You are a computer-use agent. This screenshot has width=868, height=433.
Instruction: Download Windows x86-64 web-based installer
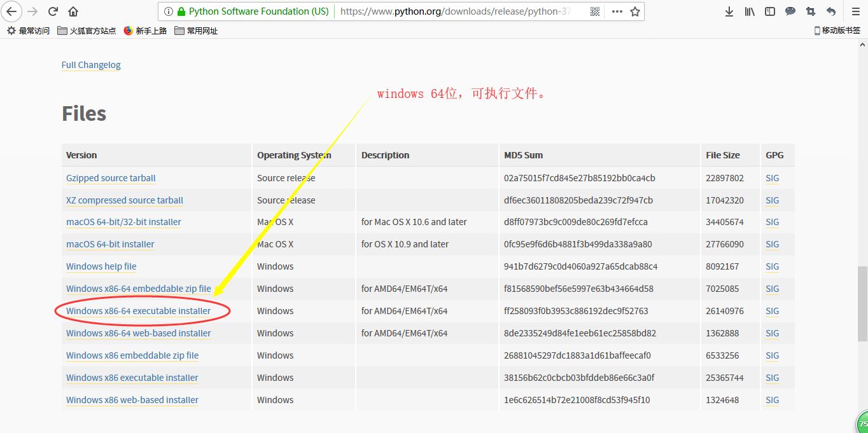[x=139, y=333]
